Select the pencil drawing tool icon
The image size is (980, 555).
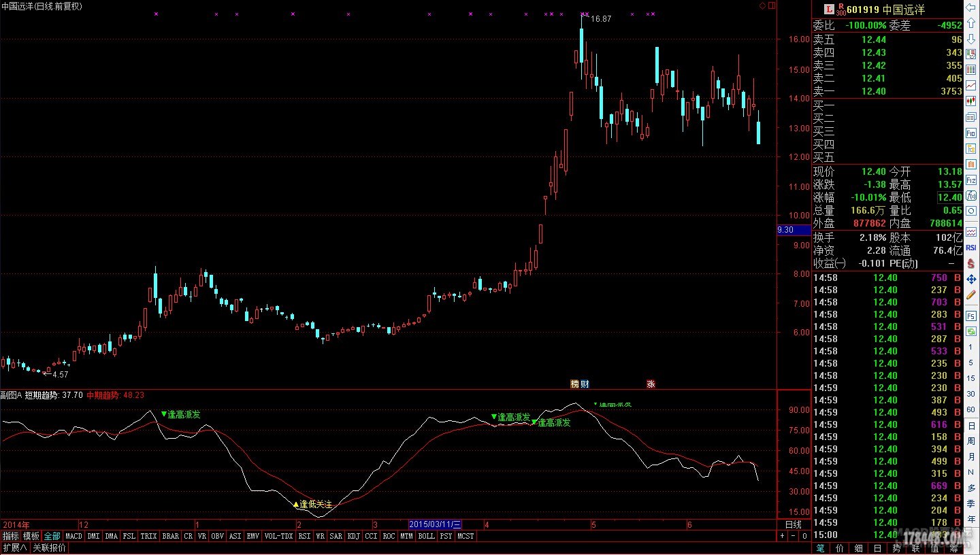tap(971, 296)
